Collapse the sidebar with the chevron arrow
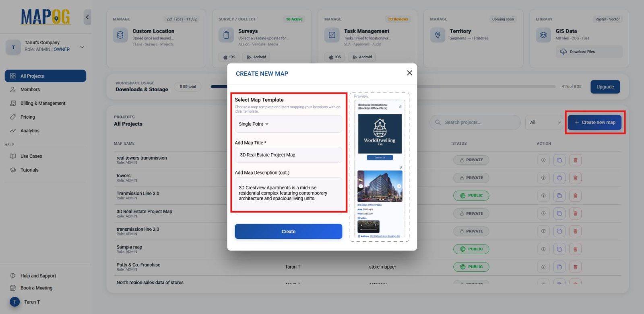This screenshot has height=314, width=644. [x=87, y=17]
